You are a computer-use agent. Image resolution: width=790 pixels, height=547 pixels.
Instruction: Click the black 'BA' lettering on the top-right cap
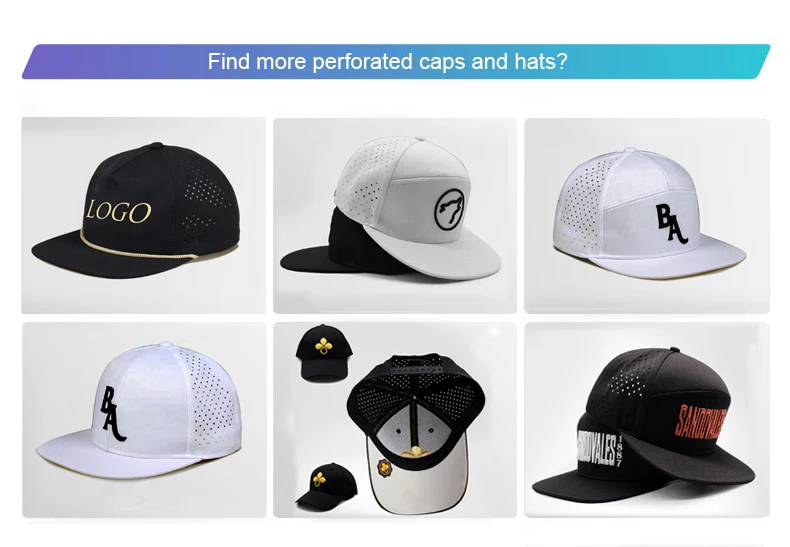(672, 224)
